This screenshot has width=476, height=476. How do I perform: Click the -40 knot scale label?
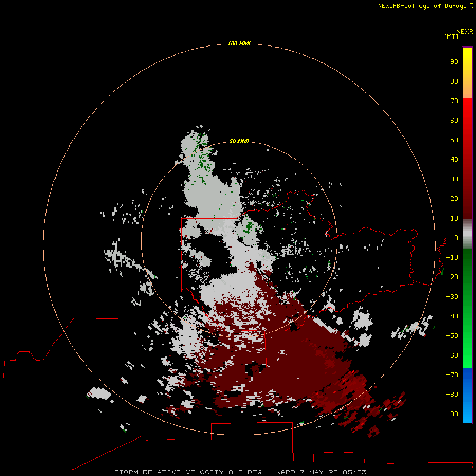click(452, 316)
